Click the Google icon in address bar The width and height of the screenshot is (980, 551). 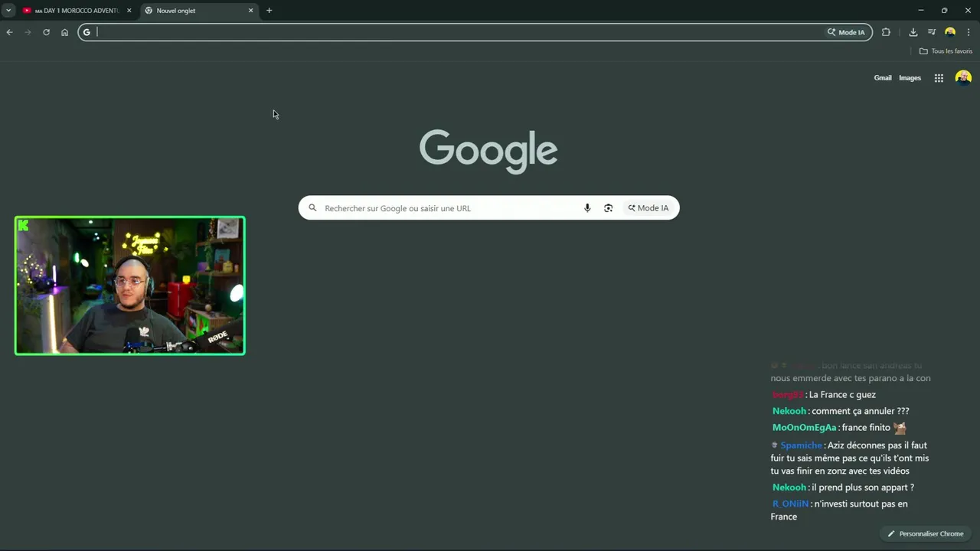[87, 32]
